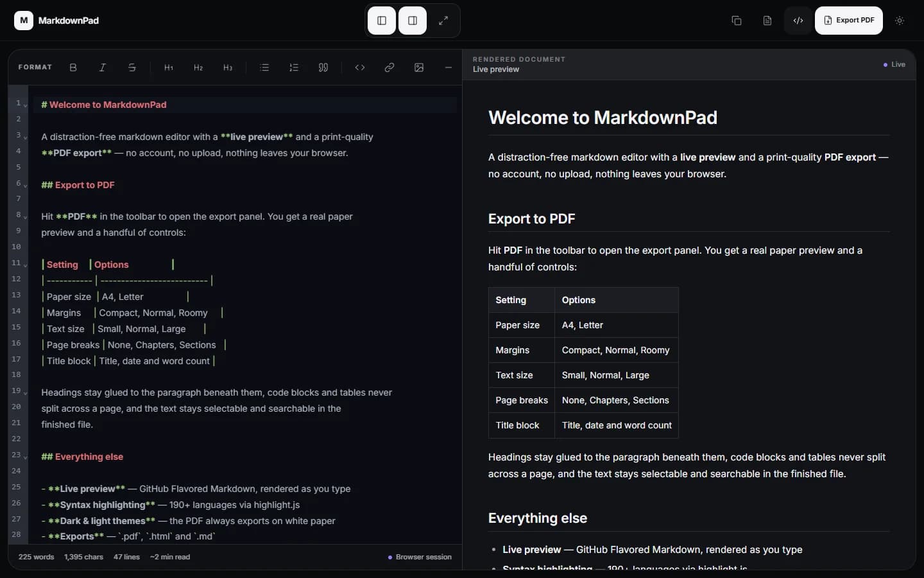
Task: Collapse the fold at editor line 11
Action: (26, 265)
